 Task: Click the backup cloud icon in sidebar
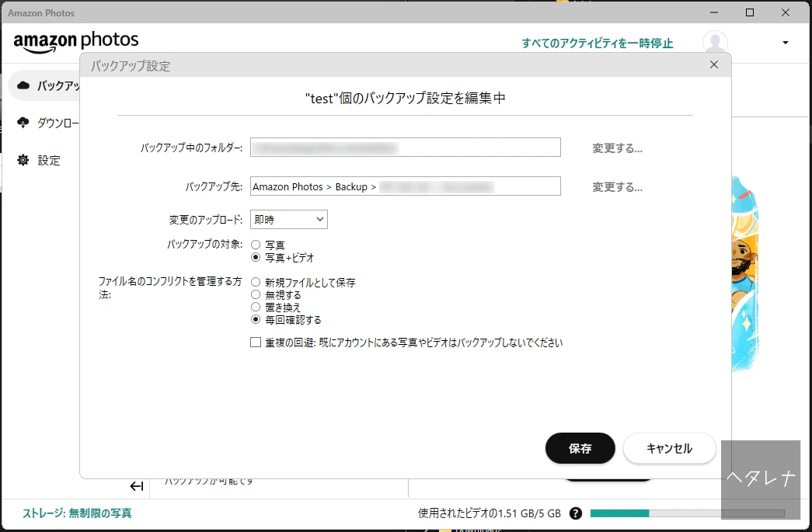23,85
